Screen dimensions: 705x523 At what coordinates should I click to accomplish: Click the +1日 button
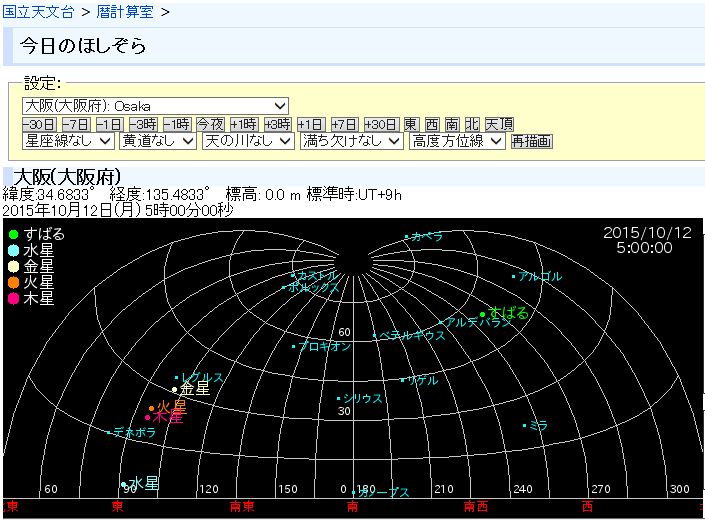tap(311, 124)
